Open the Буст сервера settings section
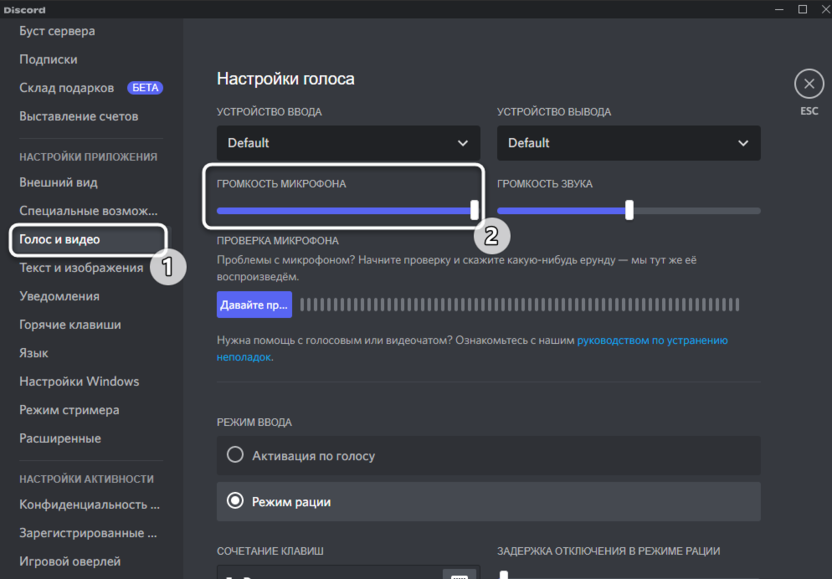The image size is (832, 579). pos(57,31)
